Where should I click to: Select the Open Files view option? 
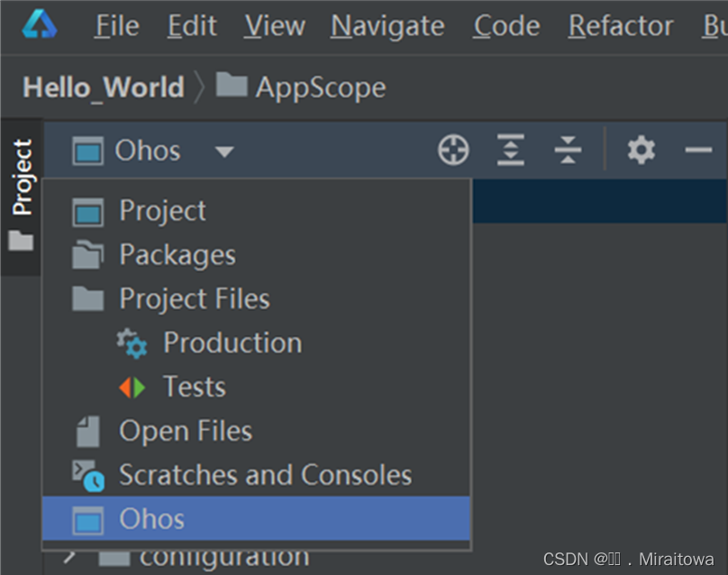pyautogui.click(x=256, y=431)
